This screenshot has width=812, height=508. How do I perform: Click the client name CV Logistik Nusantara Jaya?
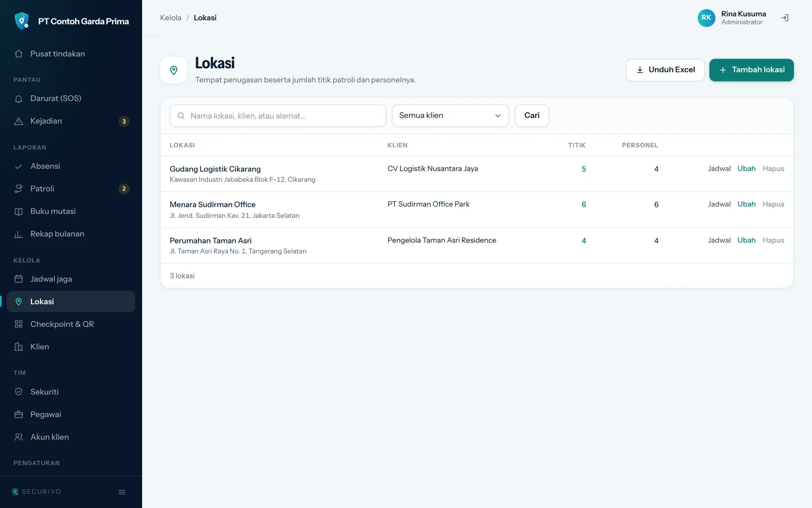click(x=432, y=169)
